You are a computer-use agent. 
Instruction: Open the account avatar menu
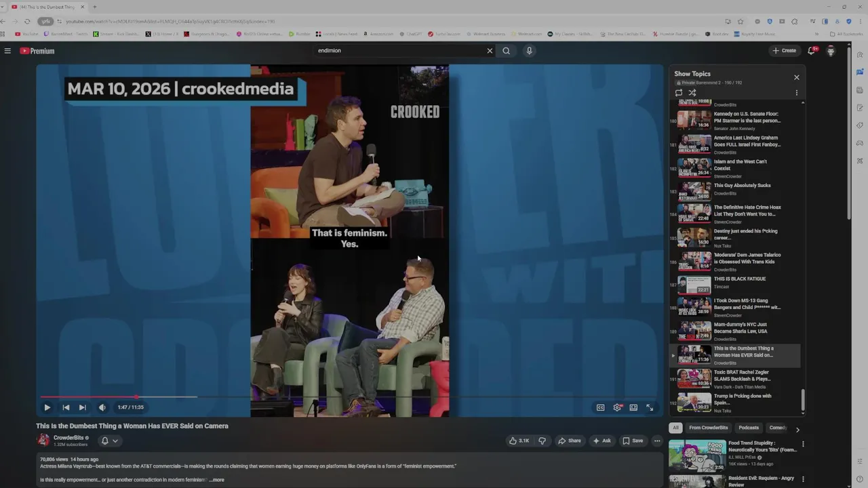coord(831,51)
